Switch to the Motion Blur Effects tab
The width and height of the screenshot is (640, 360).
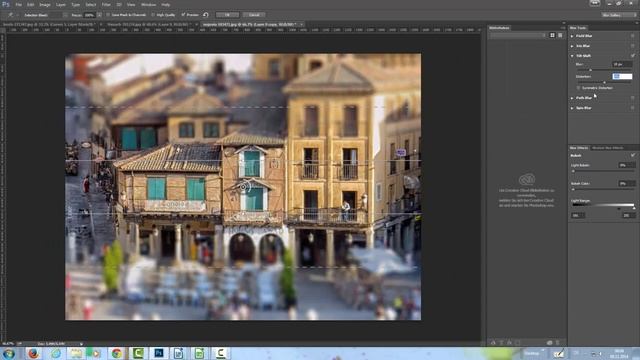607,148
